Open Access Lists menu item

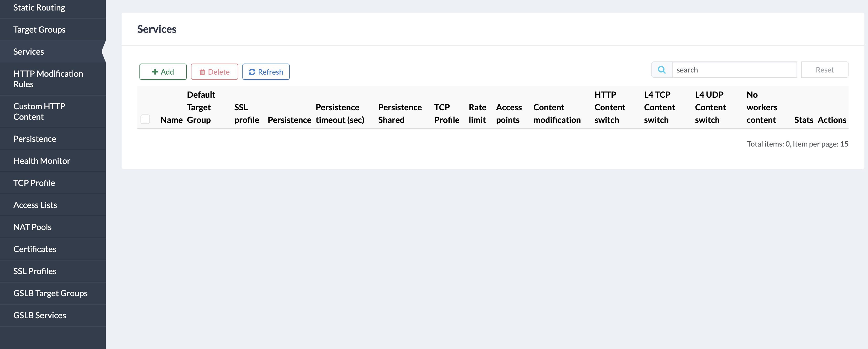35,205
